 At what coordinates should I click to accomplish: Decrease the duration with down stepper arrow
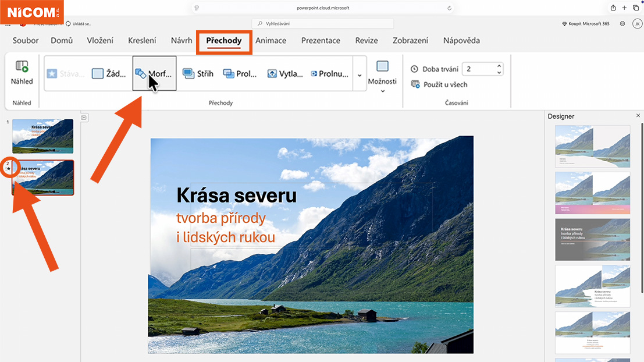(499, 72)
